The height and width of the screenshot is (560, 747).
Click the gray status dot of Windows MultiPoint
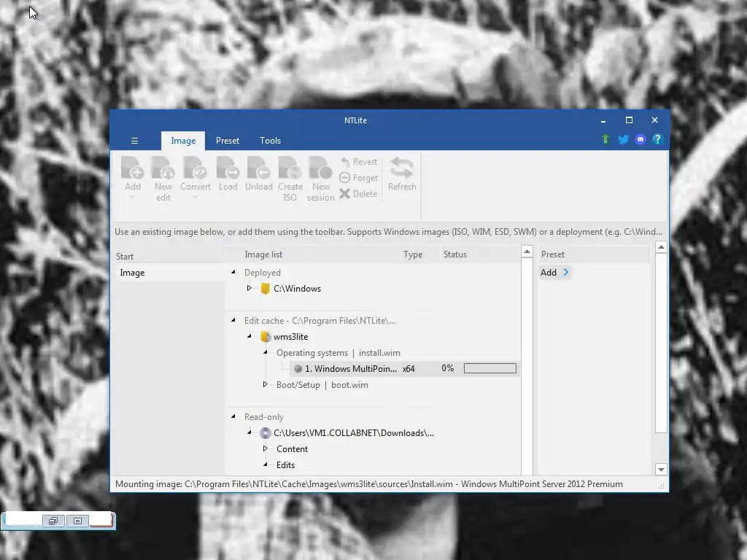[298, 368]
